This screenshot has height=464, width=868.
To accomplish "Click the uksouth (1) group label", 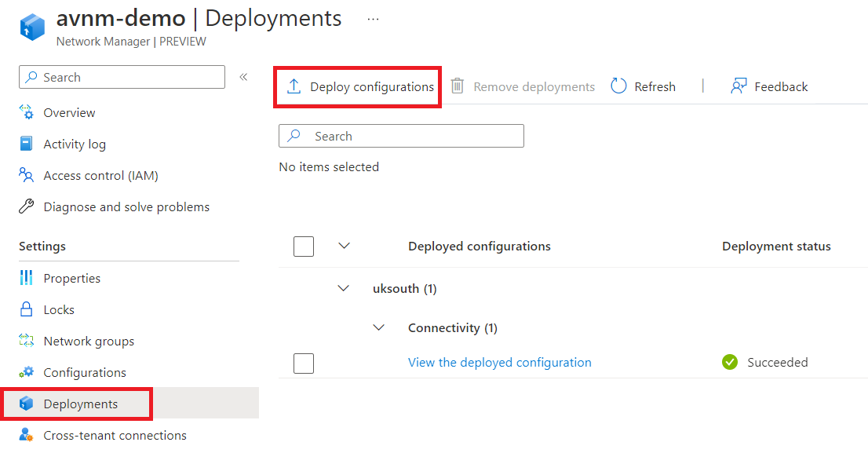I will (x=405, y=288).
